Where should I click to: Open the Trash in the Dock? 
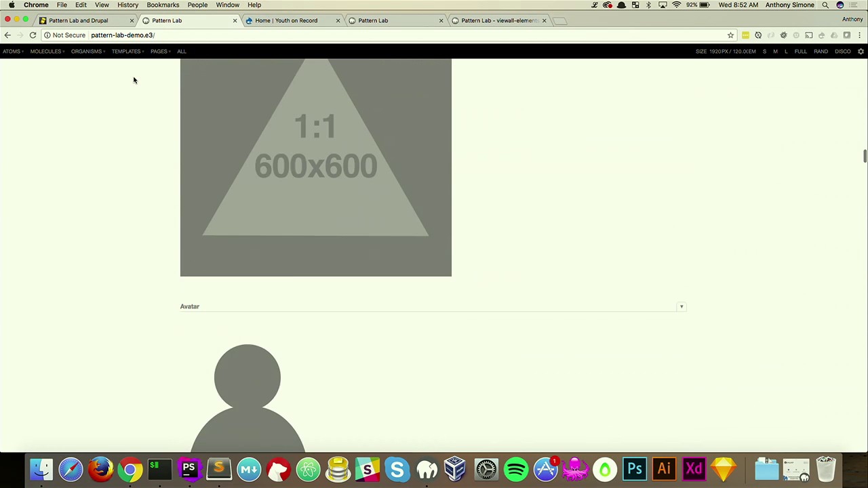coord(826,469)
